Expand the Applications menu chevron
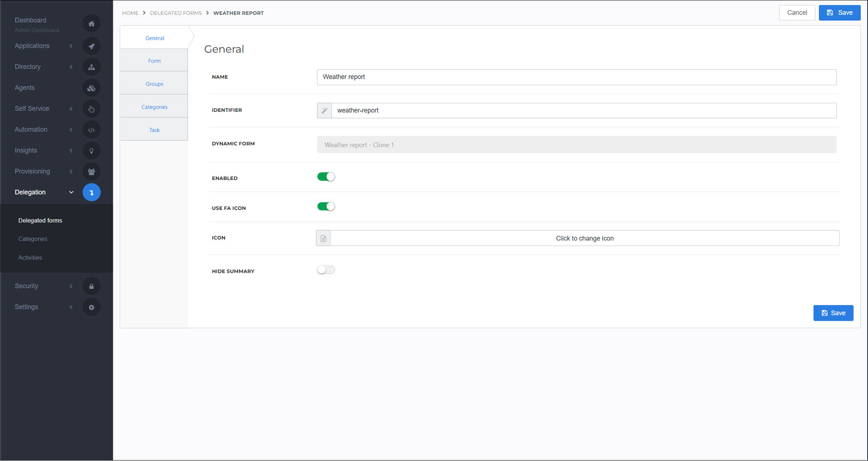868x461 pixels. (x=71, y=46)
